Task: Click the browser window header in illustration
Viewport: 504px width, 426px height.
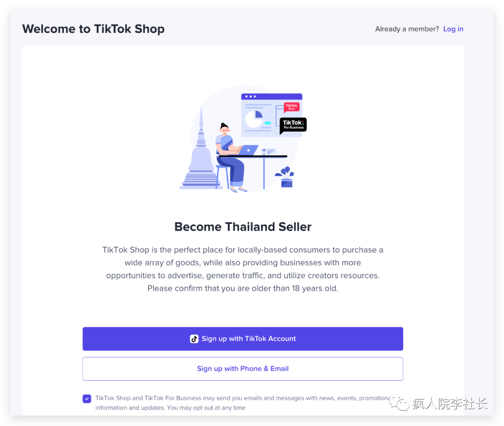Action: (272, 97)
